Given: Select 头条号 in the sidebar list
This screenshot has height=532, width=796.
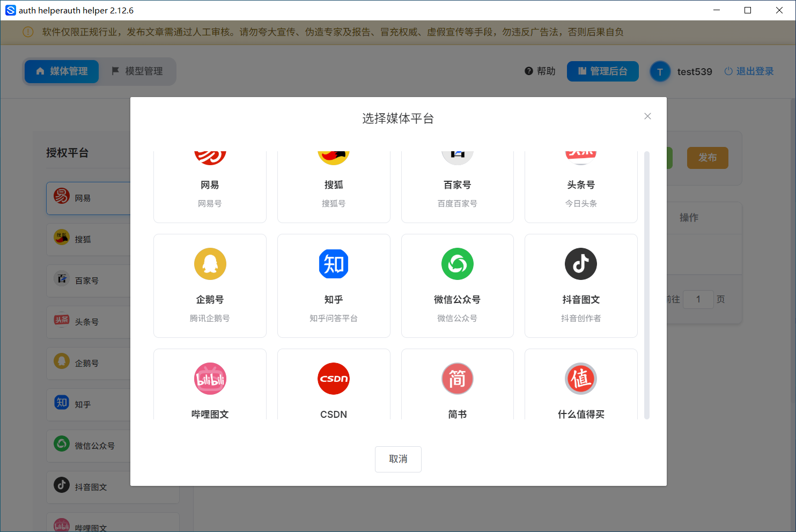Looking at the screenshot, I should (x=89, y=322).
